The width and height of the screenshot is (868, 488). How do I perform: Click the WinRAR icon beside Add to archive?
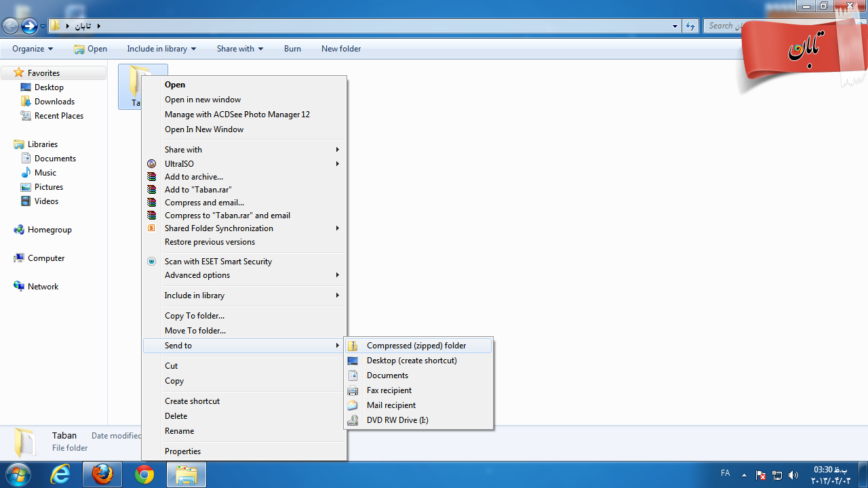coord(152,177)
